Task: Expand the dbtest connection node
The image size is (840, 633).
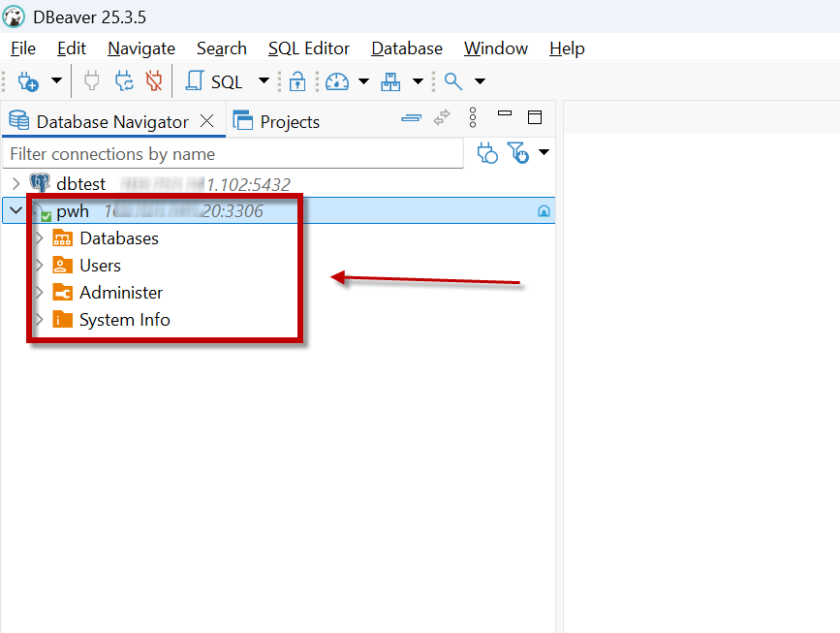Action: (x=16, y=184)
